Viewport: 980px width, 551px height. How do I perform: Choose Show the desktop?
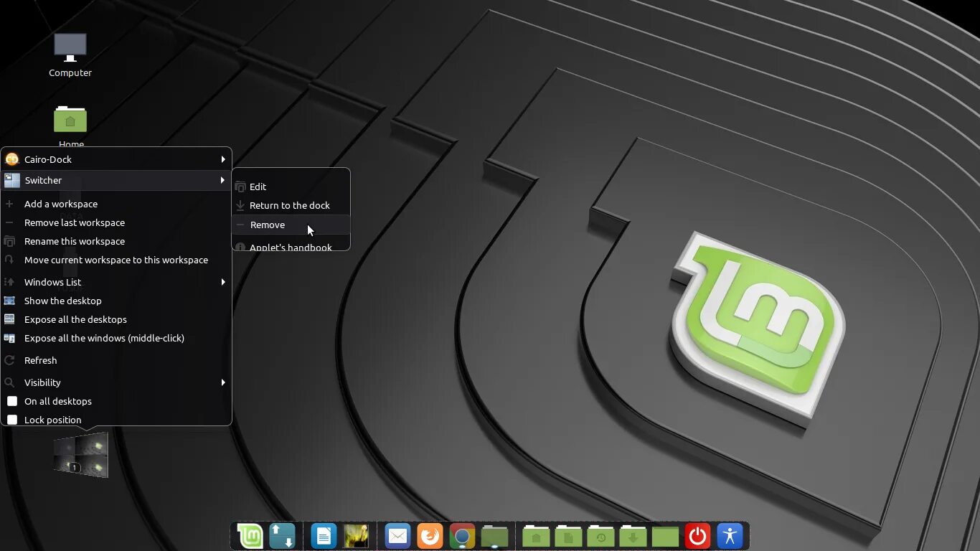116,301
